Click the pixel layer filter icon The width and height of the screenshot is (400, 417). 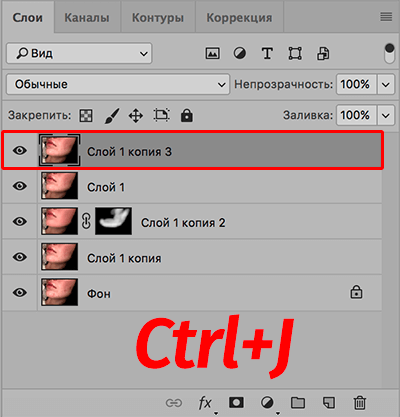(x=212, y=53)
